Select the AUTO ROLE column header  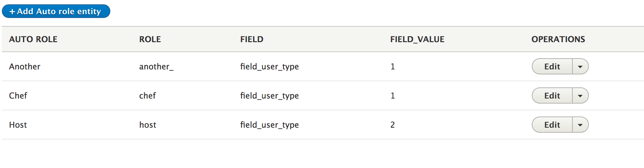pyautogui.click(x=33, y=39)
